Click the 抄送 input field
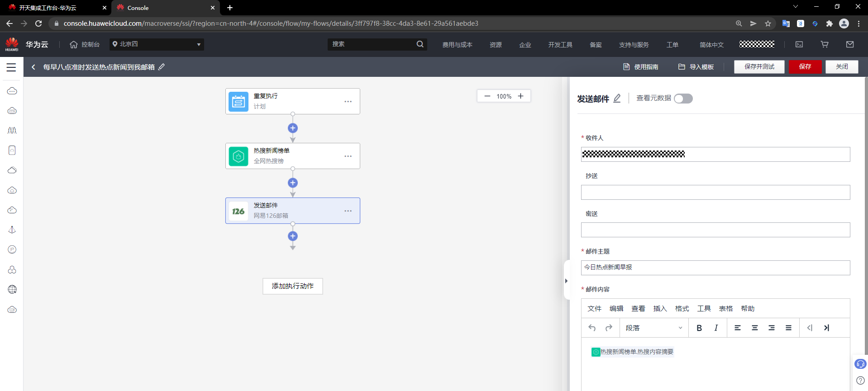 click(715, 192)
